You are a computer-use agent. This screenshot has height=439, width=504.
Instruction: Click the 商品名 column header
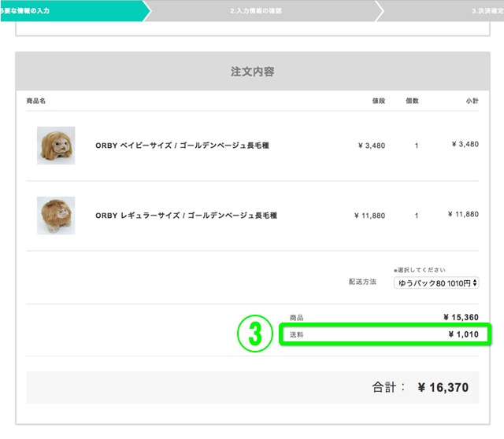(x=36, y=101)
